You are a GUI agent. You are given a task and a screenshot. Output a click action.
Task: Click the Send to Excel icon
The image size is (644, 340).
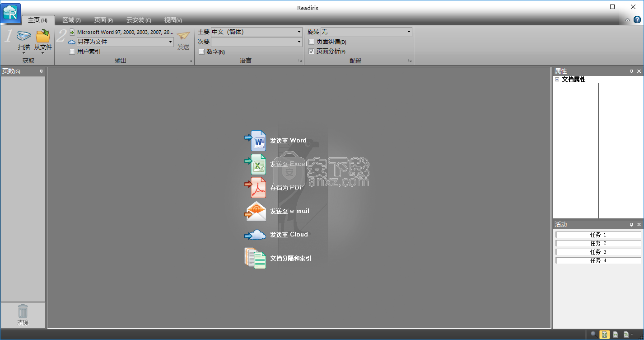[256, 164]
